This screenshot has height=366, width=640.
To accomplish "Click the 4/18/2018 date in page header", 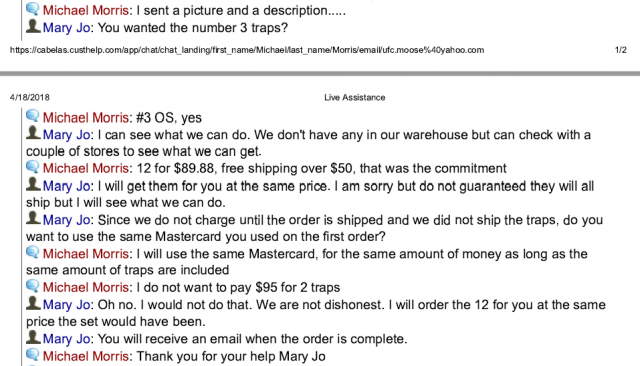I will pos(30,98).
